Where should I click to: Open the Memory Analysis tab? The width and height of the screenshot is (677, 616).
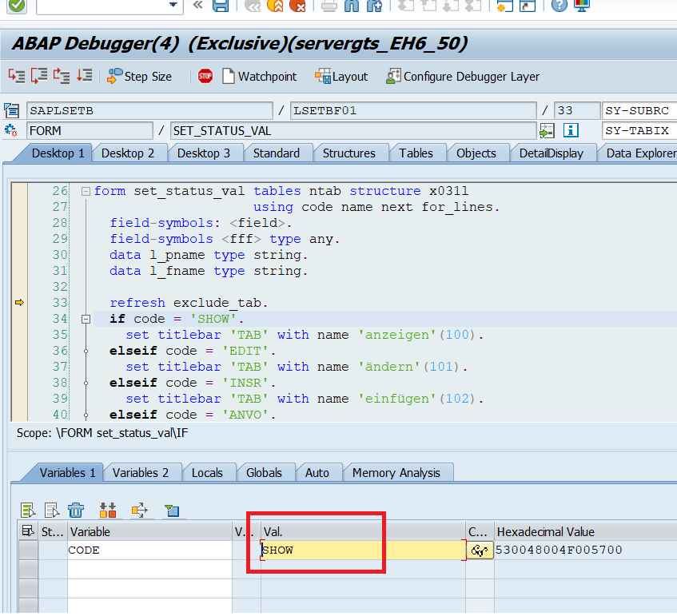click(396, 472)
